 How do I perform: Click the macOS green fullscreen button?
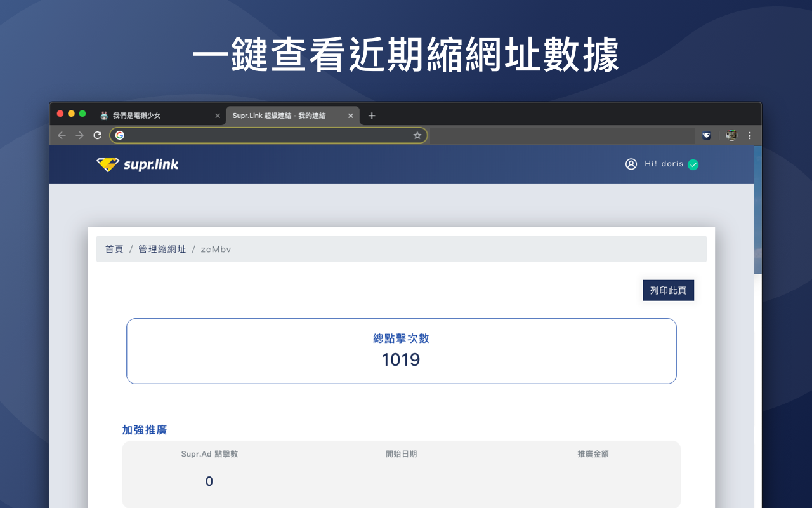(x=82, y=114)
